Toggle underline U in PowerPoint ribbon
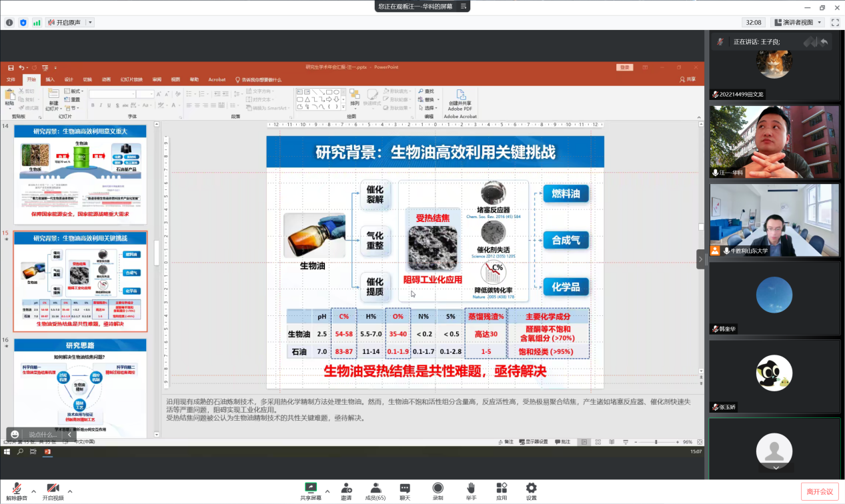Image resolution: width=845 pixels, height=504 pixels. [109, 105]
